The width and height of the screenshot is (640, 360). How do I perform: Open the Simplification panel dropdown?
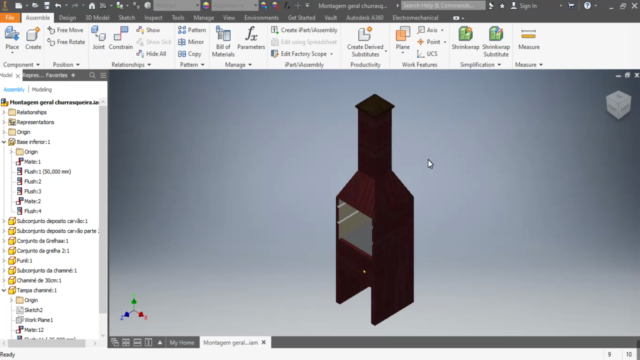coord(480,64)
